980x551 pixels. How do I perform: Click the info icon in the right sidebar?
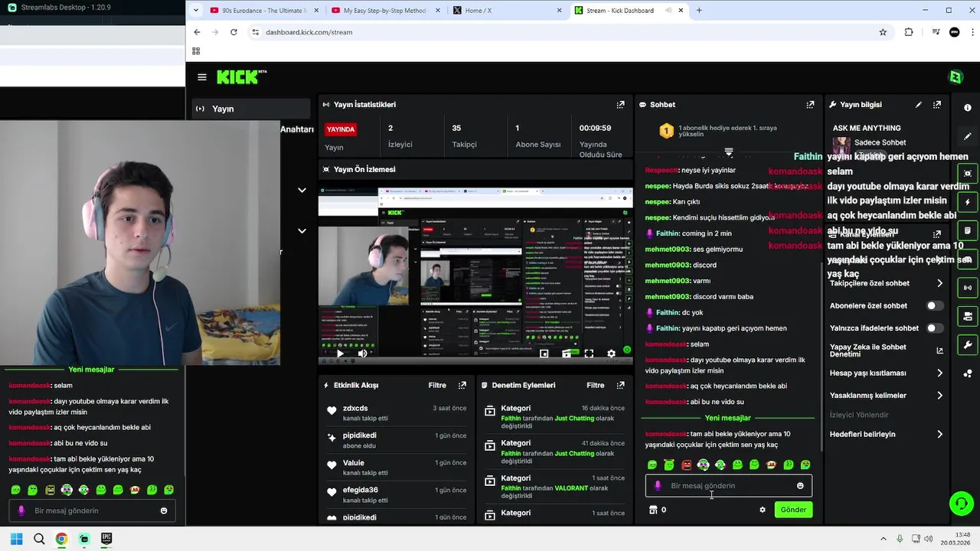click(x=968, y=108)
